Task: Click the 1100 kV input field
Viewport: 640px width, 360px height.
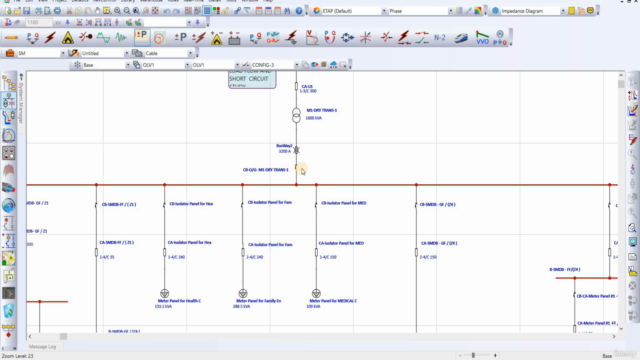Action: coord(39,22)
